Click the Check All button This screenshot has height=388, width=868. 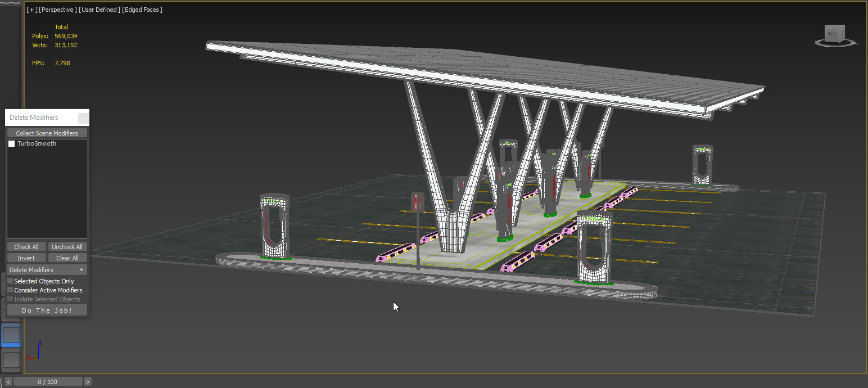pos(26,246)
